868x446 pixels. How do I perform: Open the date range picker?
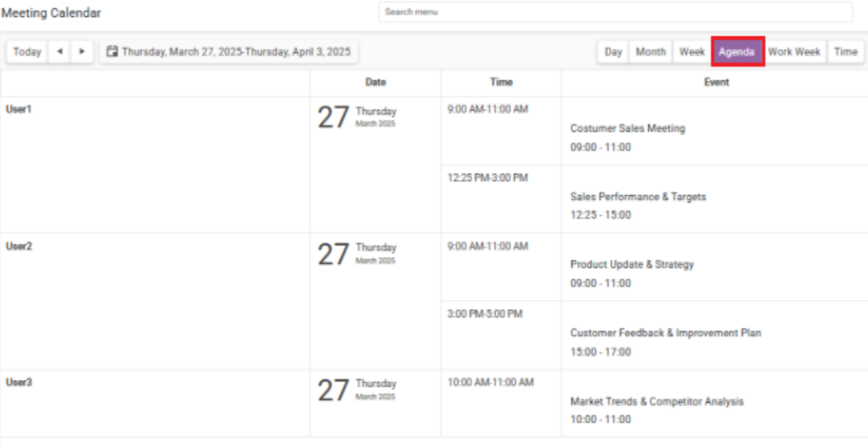pyautogui.click(x=229, y=52)
